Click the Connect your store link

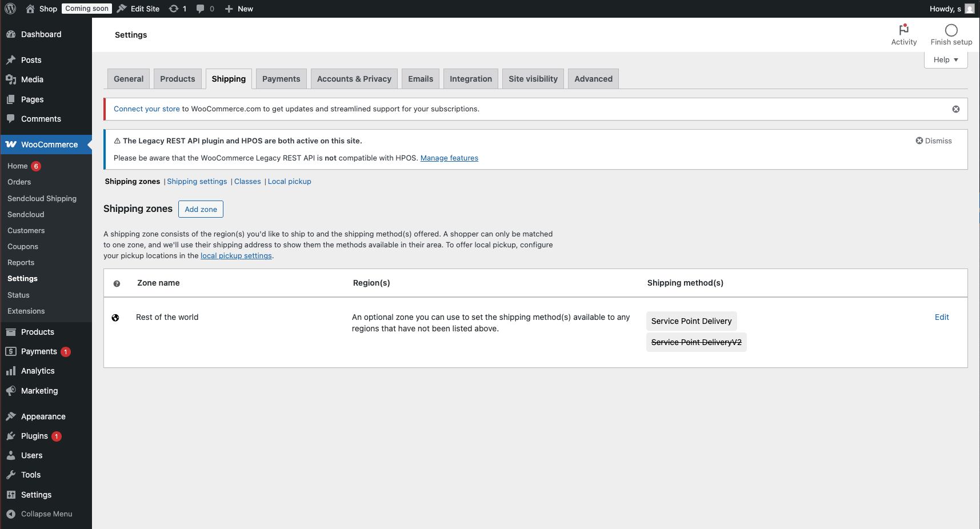147,109
